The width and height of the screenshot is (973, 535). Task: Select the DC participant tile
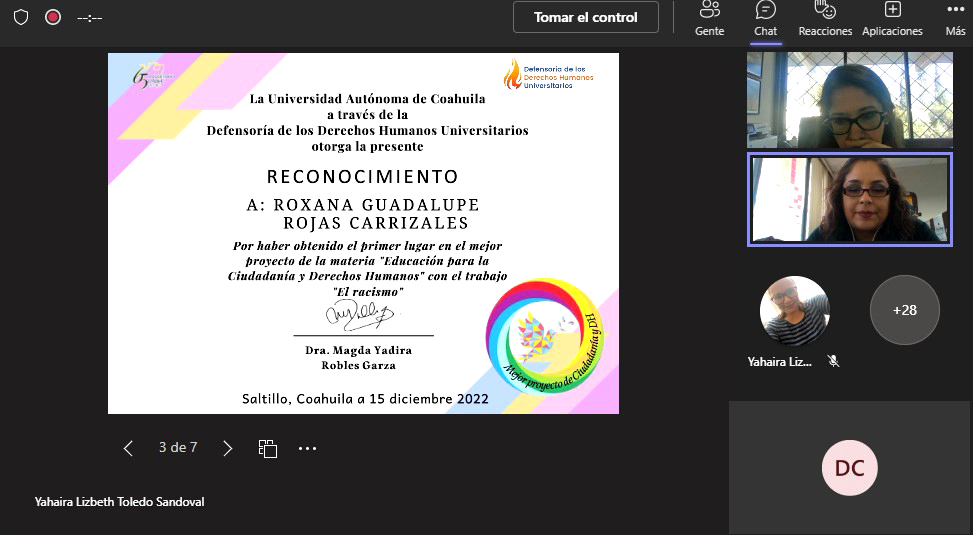tap(849, 468)
